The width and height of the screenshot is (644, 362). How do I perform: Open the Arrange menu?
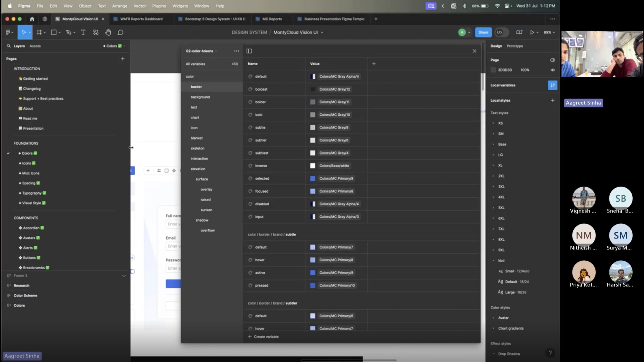coord(120,6)
